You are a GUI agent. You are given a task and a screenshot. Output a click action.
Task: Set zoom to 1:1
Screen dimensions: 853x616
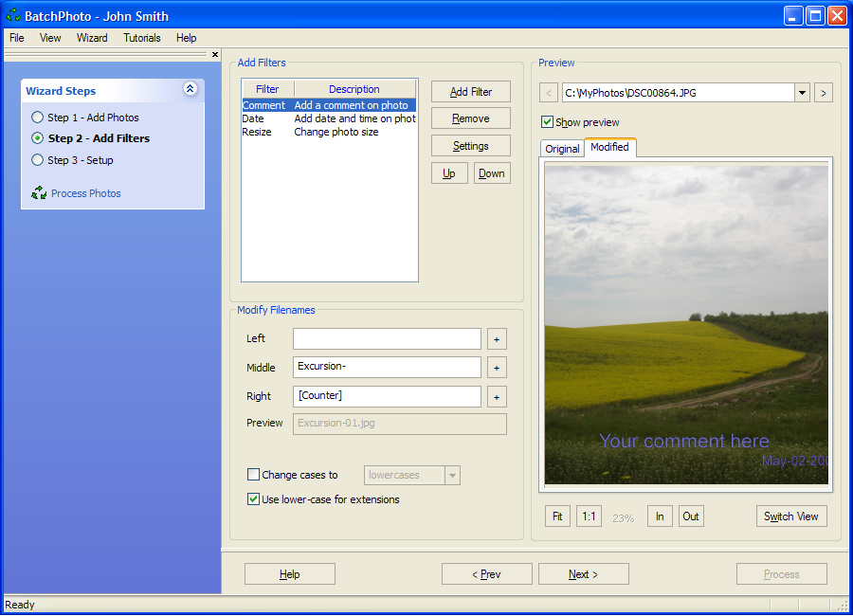tap(589, 516)
